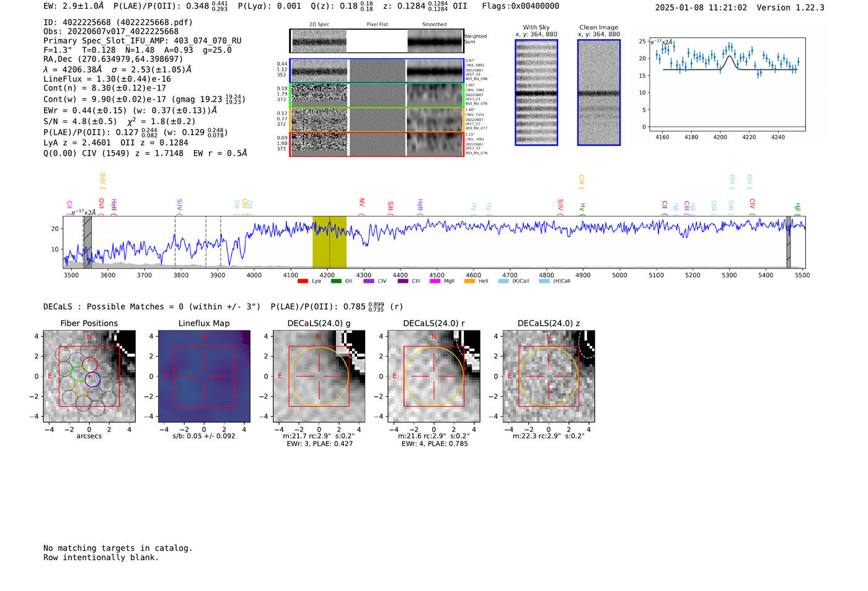The width and height of the screenshot is (868, 591).
Task: Click the red Lyα legend swatch
Action: (x=303, y=282)
